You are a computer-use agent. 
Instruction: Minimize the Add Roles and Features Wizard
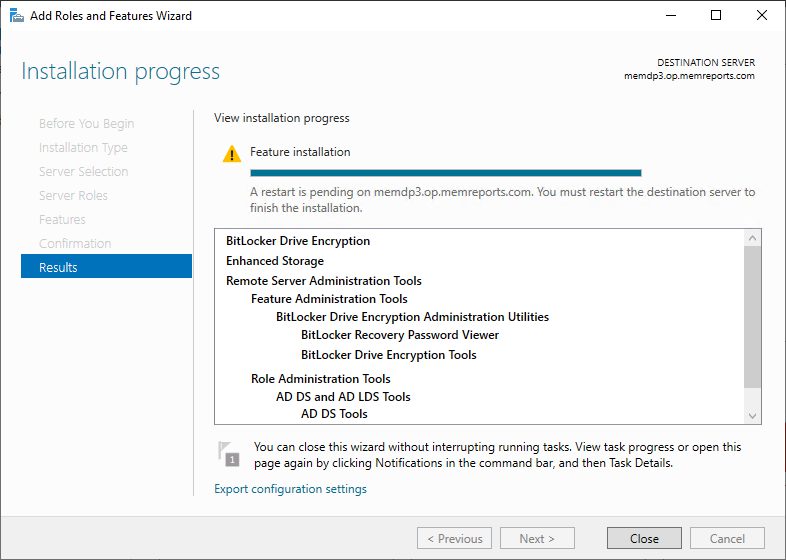point(670,16)
